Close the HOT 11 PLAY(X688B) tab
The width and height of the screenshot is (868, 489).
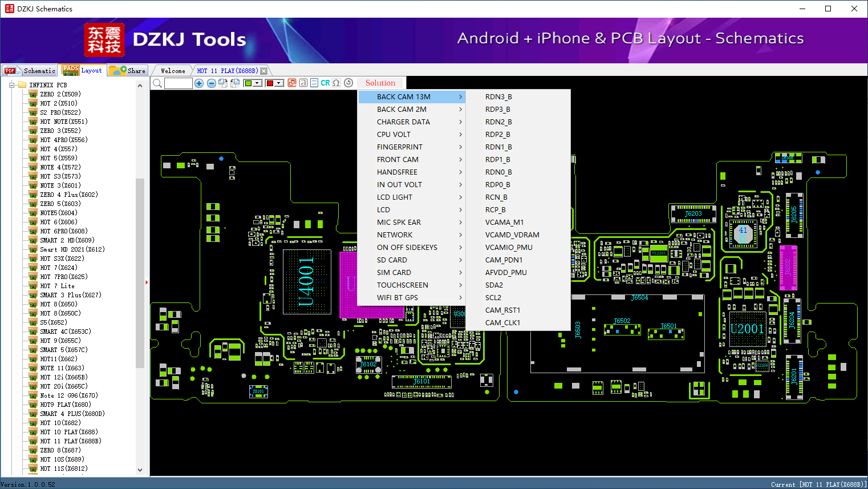click(263, 71)
